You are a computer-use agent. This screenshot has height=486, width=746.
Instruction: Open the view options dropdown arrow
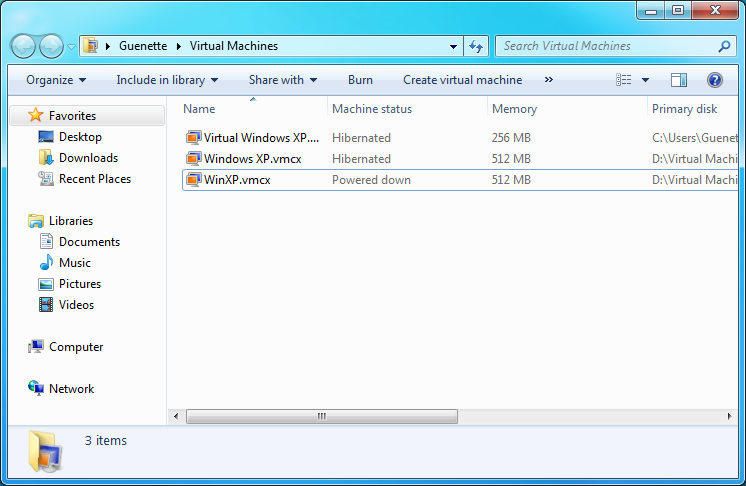[x=645, y=80]
